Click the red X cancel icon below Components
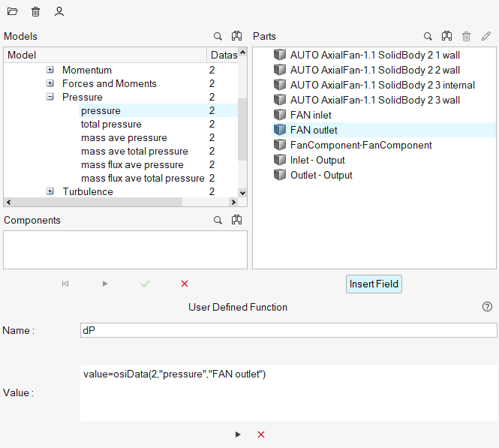 coord(185,284)
